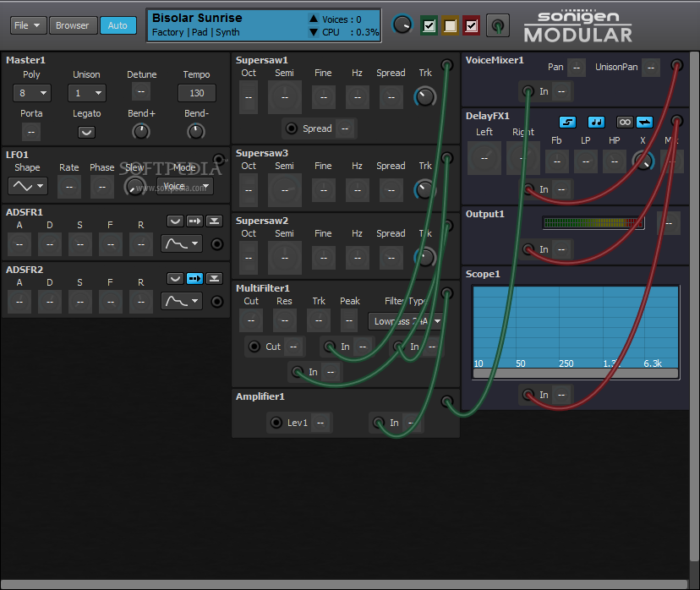Toggle DelayFX1 S-curve button
The image size is (700, 590).
point(567,122)
